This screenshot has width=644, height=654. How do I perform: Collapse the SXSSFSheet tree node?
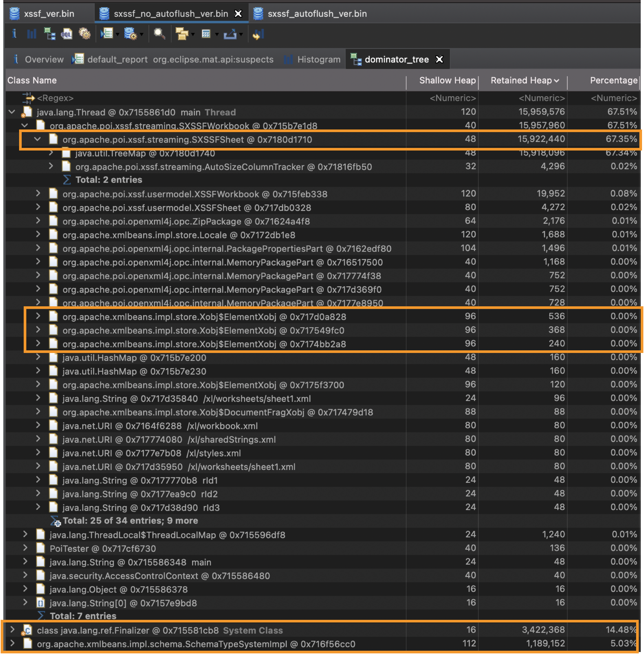pyautogui.click(x=37, y=139)
